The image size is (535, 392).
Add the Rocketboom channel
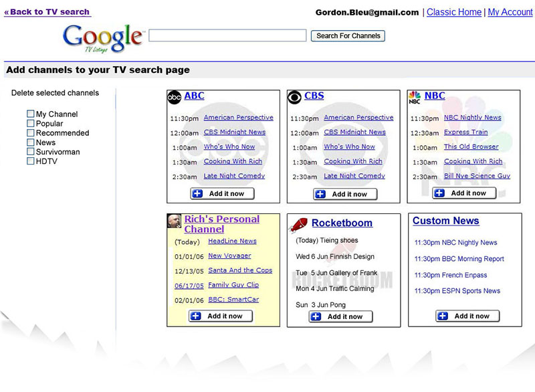pyautogui.click(x=340, y=316)
